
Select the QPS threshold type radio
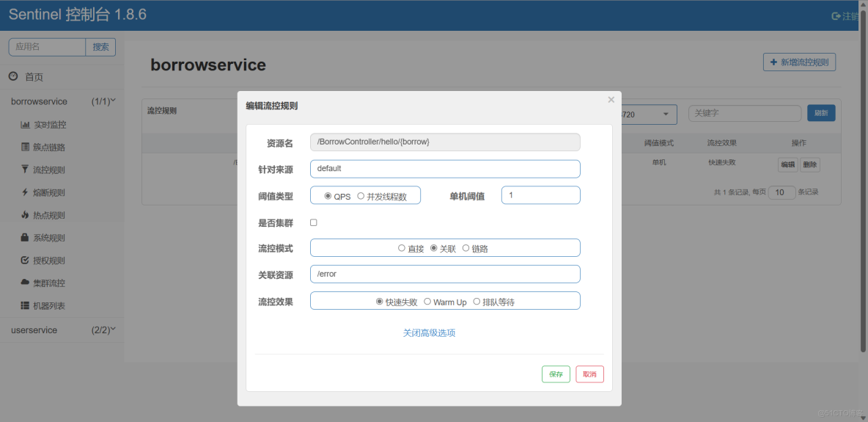328,196
